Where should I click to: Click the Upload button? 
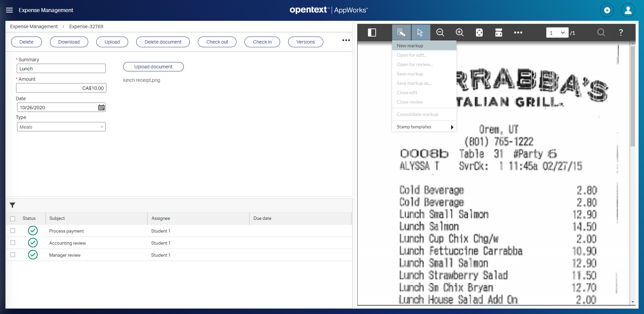click(x=112, y=42)
